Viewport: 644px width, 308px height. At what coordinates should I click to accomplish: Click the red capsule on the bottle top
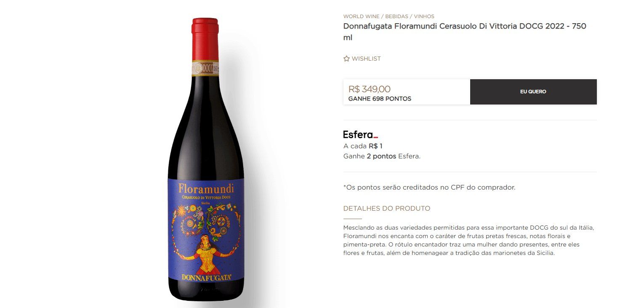[205, 40]
